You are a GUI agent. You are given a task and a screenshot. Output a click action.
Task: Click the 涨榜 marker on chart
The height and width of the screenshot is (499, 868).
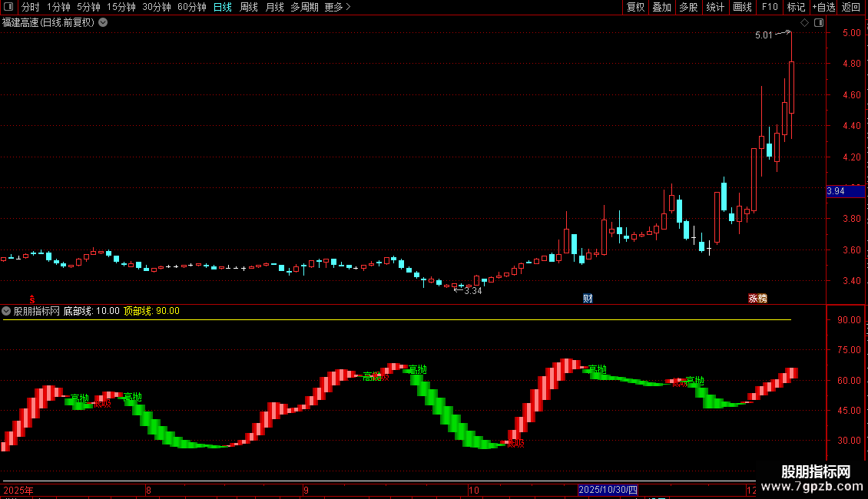click(758, 299)
